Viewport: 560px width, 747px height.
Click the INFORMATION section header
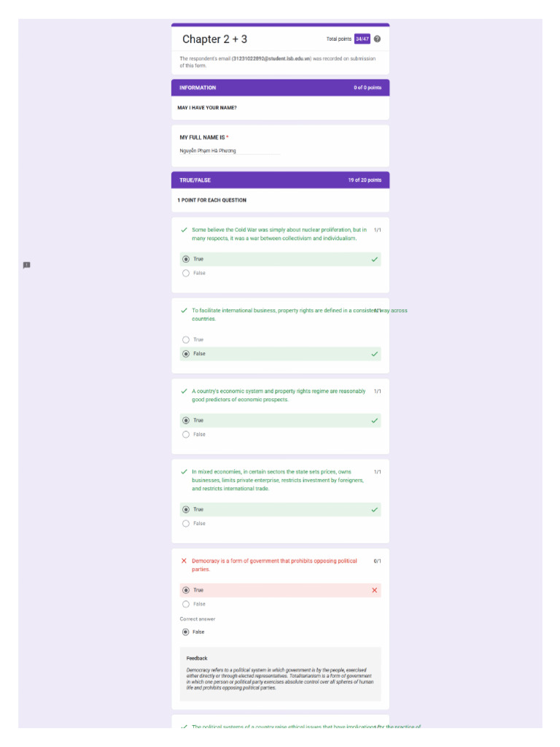point(281,88)
